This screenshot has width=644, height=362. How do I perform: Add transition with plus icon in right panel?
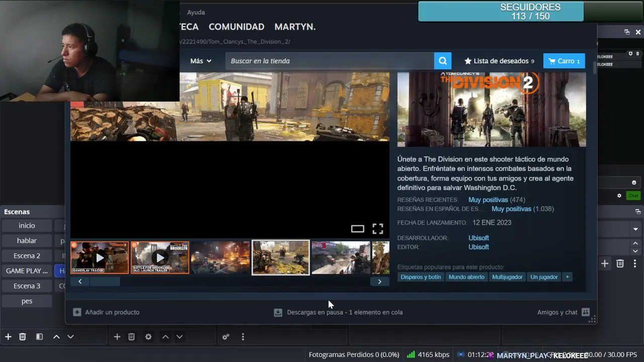pyautogui.click(x=605, y=263)
